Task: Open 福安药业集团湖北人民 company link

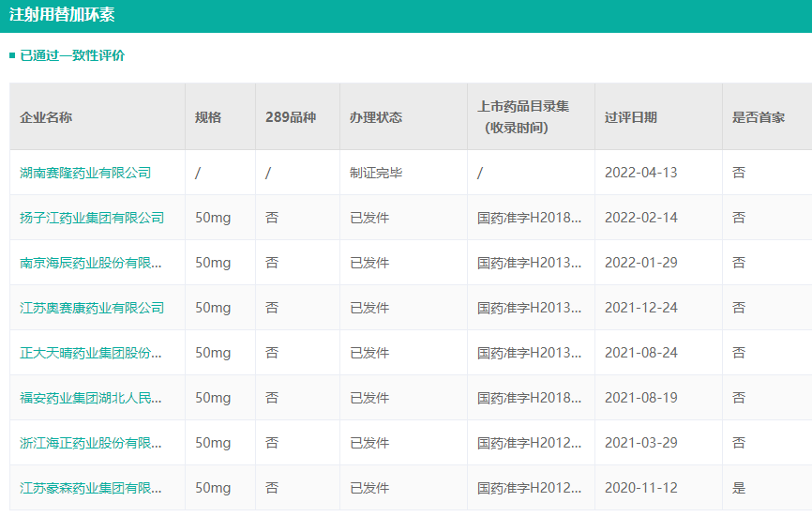Action: [x=91, y=398]
